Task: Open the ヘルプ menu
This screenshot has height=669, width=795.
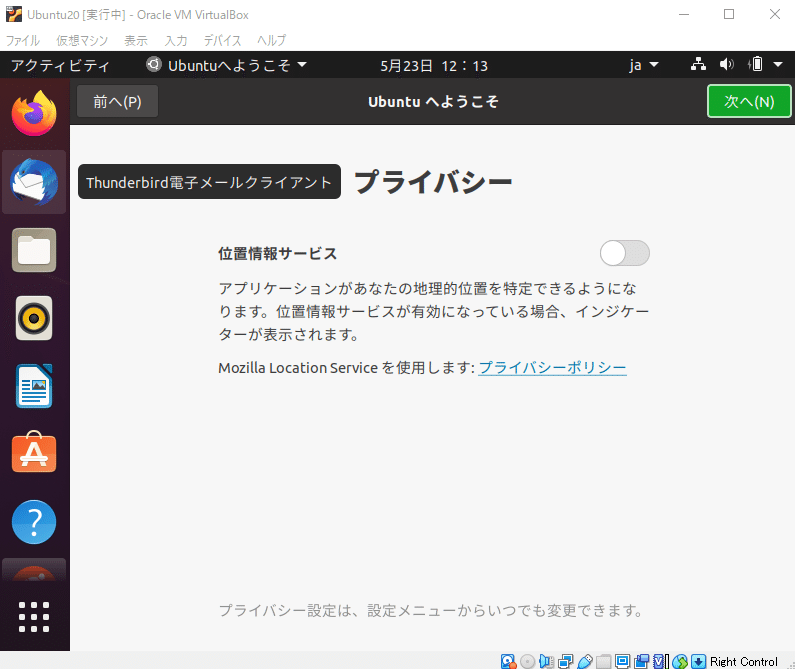Action: (x=271, y=40)
